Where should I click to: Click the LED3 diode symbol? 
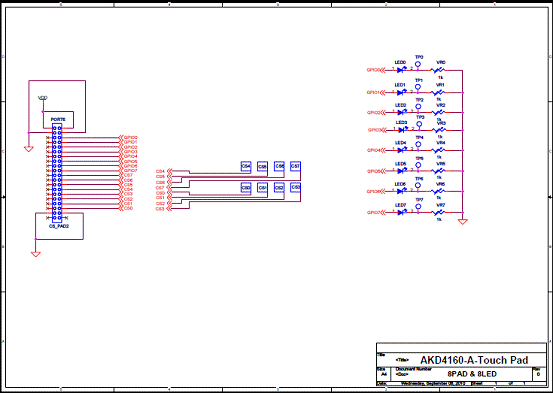[403, 130]
